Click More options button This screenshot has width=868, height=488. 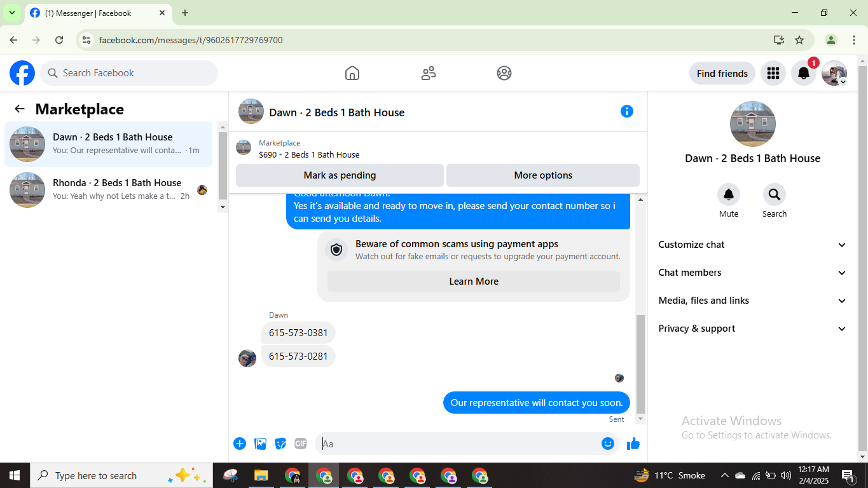point(543,175)
